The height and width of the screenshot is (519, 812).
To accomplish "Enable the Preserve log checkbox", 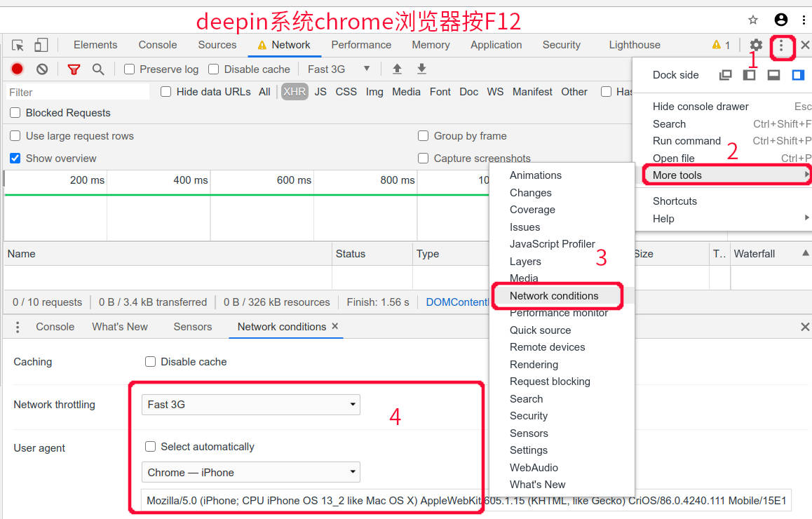I will tap(130, 69).
